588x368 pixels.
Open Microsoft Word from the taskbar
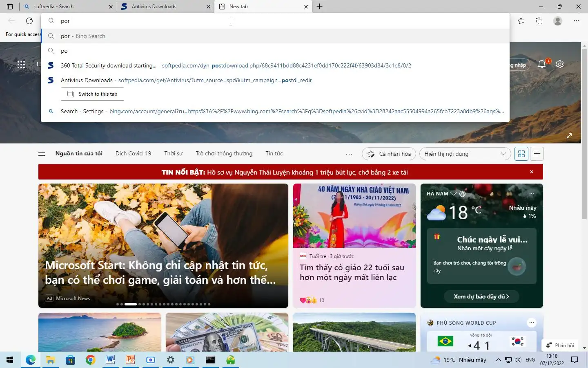pyautogui.click(x=110, y=360)
